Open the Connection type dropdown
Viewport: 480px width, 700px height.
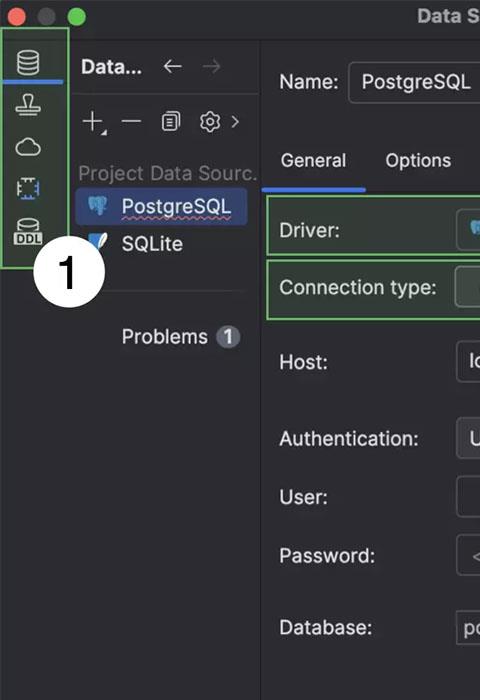click(x=467, y=287)
